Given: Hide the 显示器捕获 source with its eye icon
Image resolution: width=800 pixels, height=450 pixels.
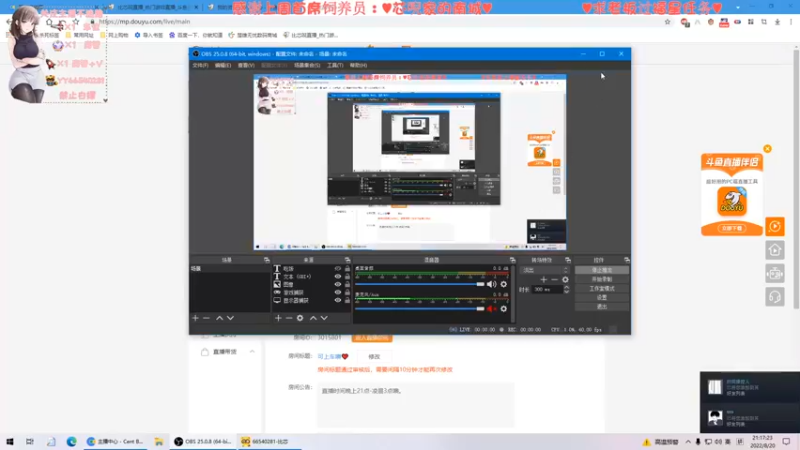Looking at the screenshot, I should (x=338, y=301).
